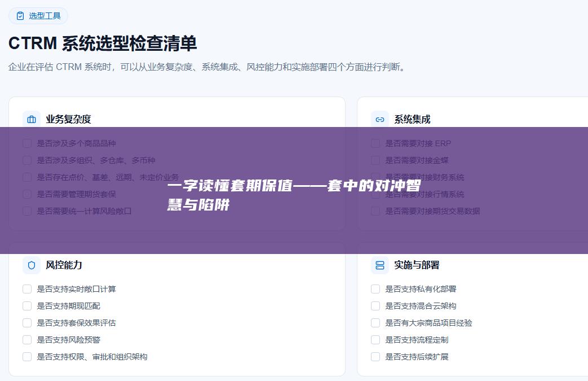Check 是否支持期现匹配

pos(27,306)
